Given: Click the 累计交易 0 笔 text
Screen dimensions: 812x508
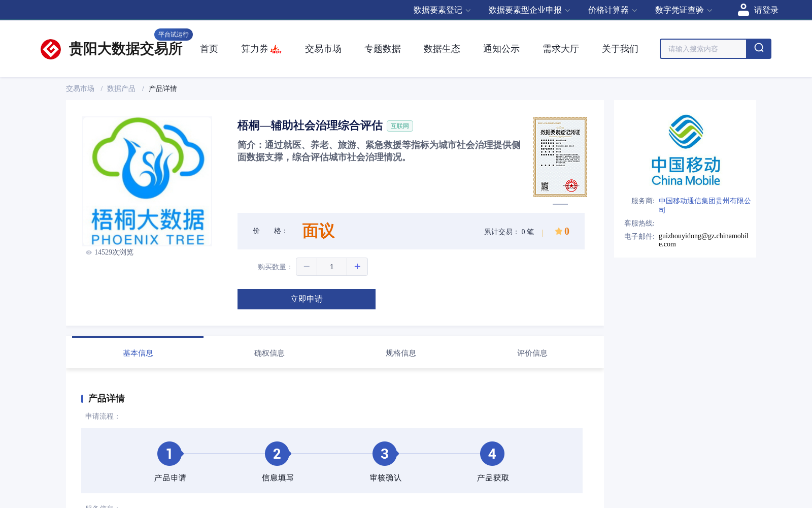Looking at the screenshot, I should tap(509, 232).
